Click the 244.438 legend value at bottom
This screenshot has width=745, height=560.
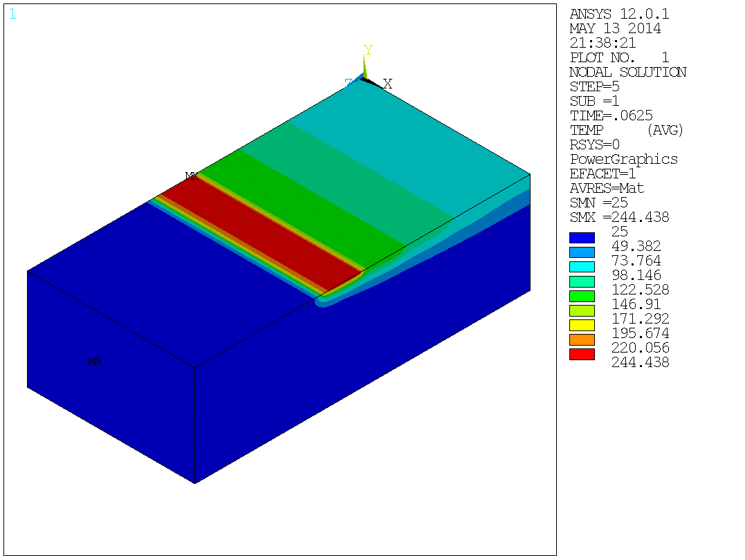[x=640, y=362]
